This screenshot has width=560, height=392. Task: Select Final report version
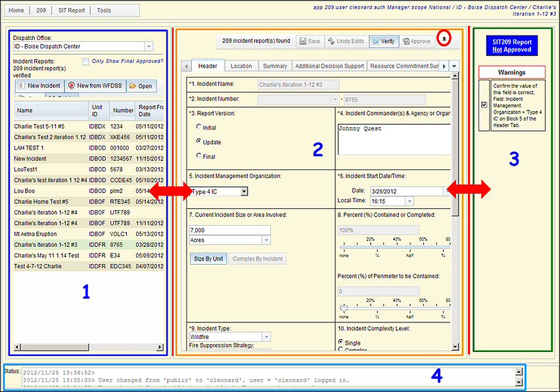pos(198,155)
